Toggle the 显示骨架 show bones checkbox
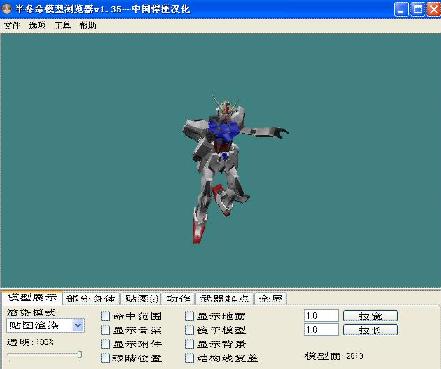 105,330
